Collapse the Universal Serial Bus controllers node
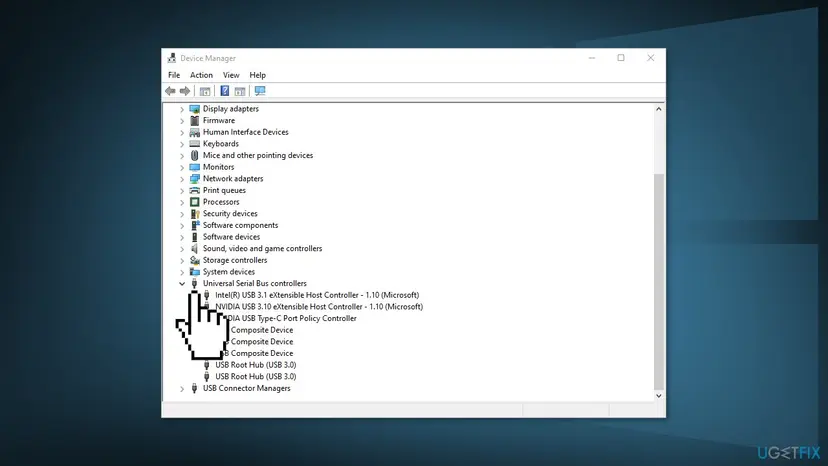Viewport: 828px width, 466px height. [x=182, y=283]
